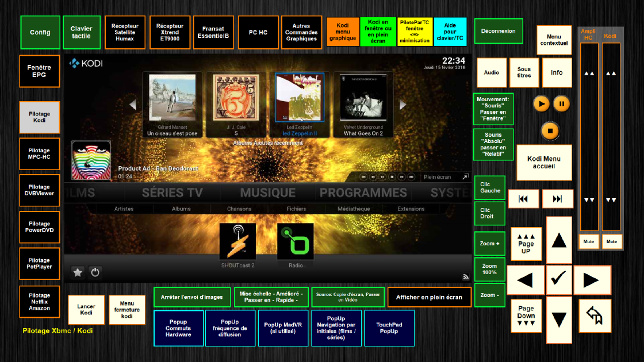Screen dimensions: 644x362
Task: Open Clavier tactile
Action: pos(81,32)
